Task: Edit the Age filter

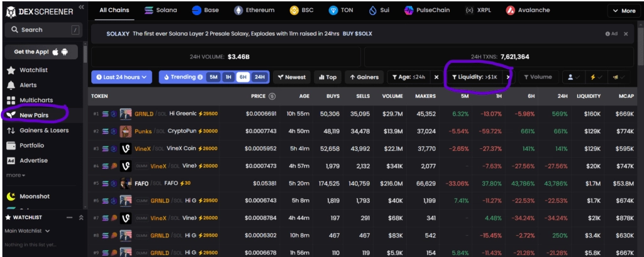Action: (x=409, y=77)
